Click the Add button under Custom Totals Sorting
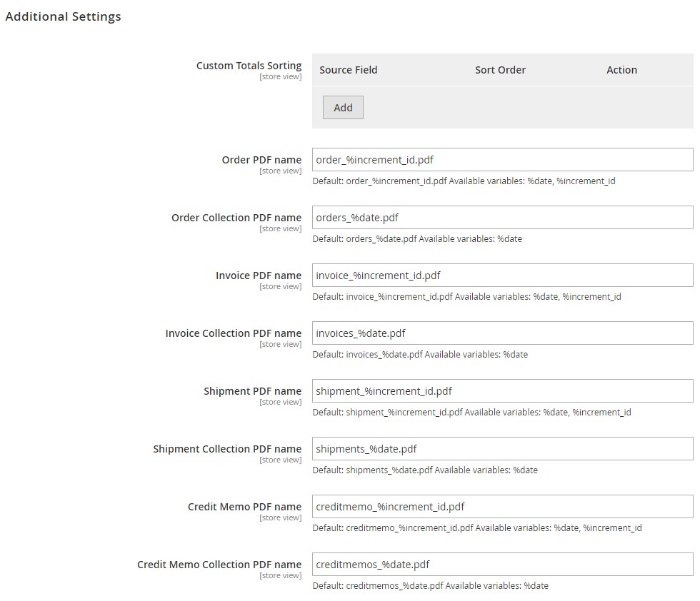700x601 pixels. 343,108
